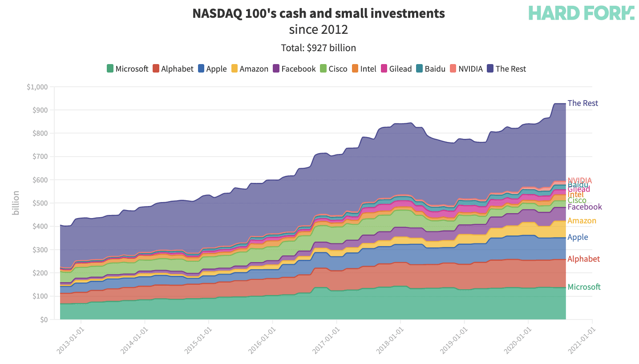Click the $700 y-axis tick label
The image size is (639, 364).
coord(40,157)
